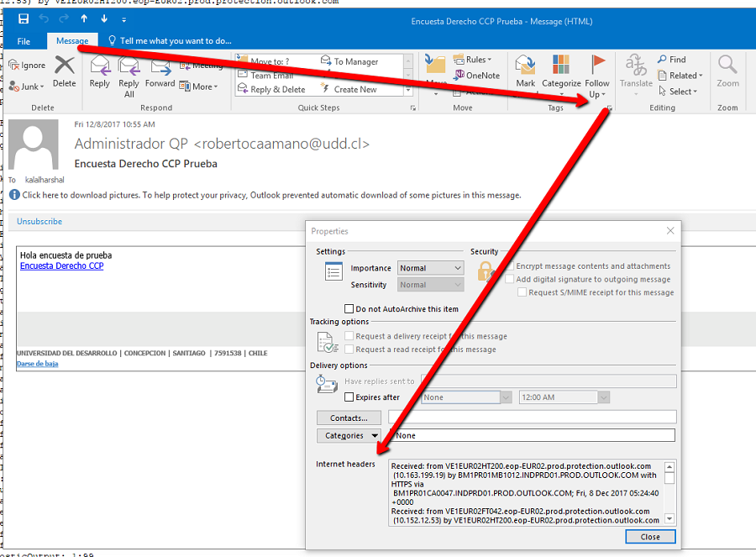Toggle Add digital signature to outgoing message
This screenshot has width=756, height=557.
509,279
